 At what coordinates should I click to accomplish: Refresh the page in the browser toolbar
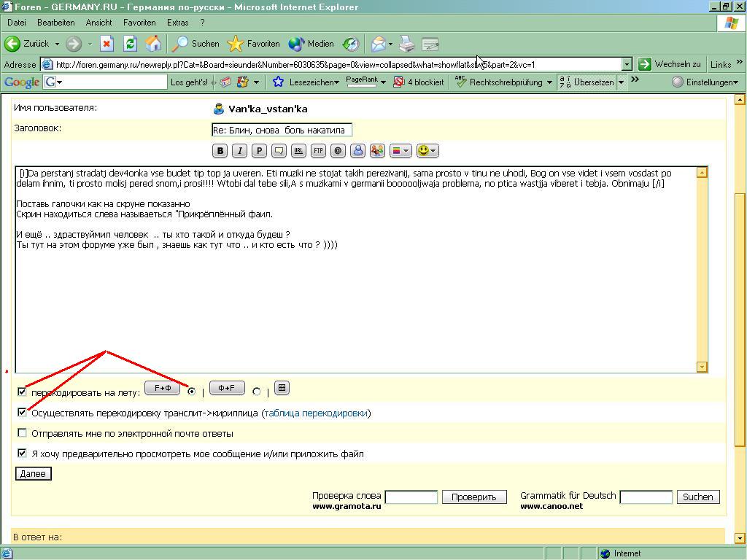tap(130, 44)
